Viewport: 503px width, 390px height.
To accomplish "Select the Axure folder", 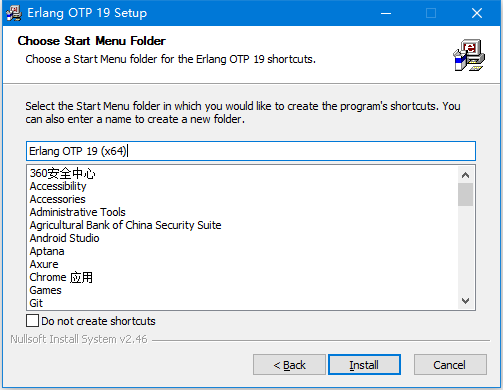I will click(44, 264).
